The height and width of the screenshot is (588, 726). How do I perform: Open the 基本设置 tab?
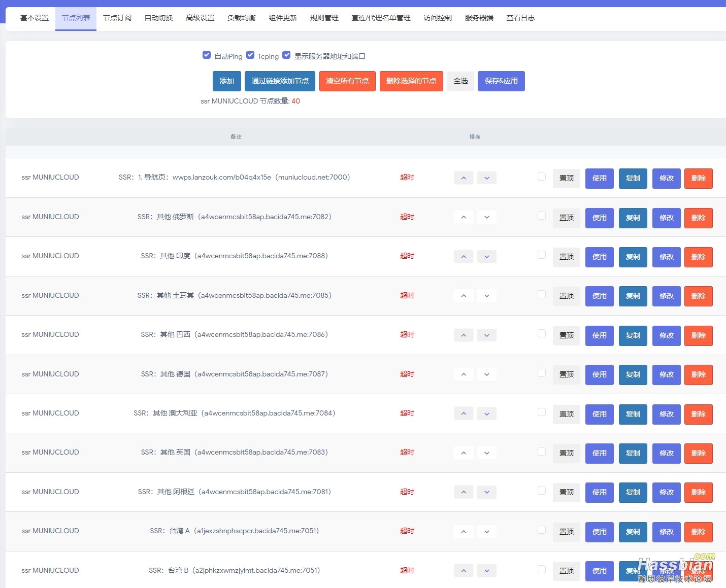pos(35,18)
